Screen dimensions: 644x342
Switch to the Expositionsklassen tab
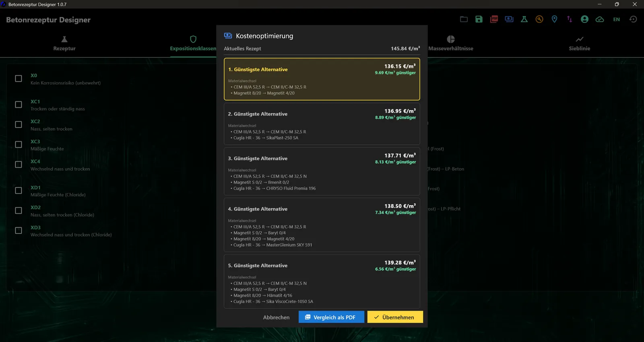[193, 44]
